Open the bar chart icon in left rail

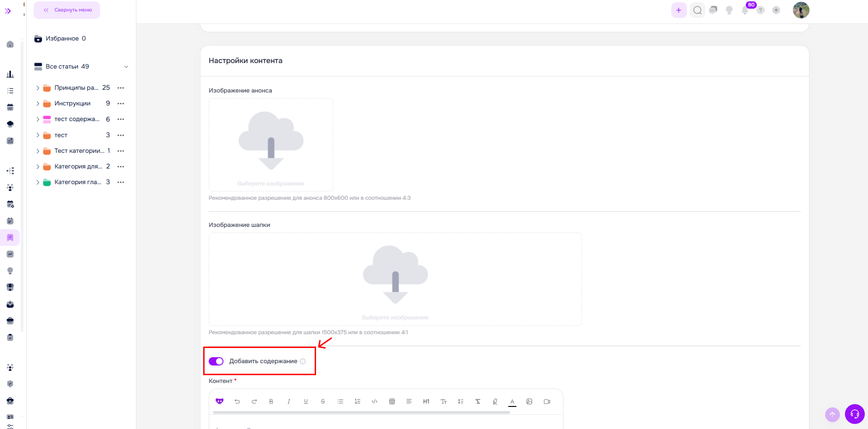[10, 74]
